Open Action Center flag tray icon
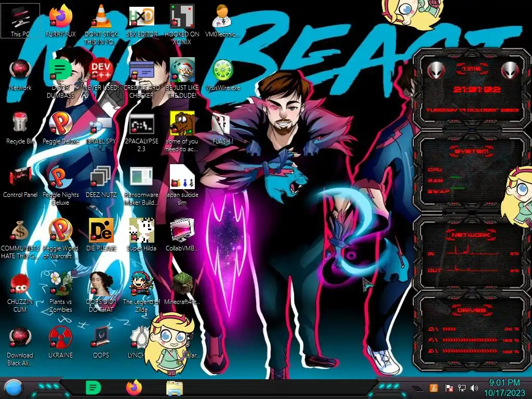 [448, 388]
